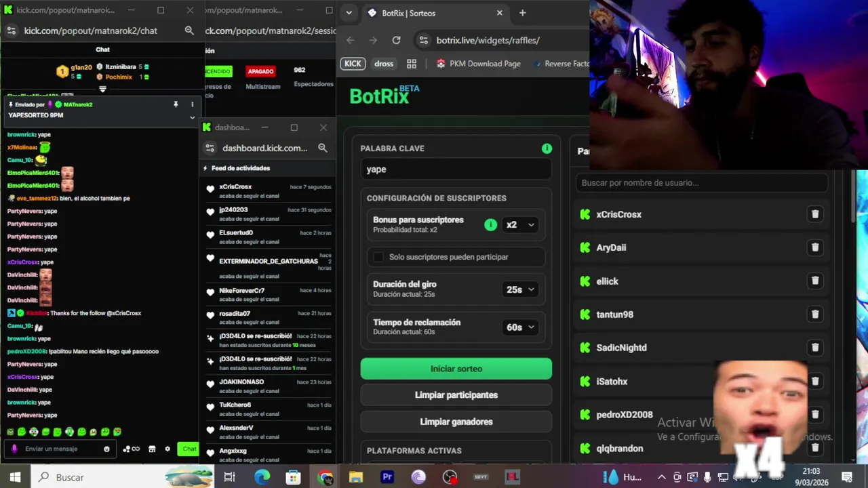Viewport: 868px width, 488px height.
Task: Remove tantun98 with the trash icon
Action: (815, 314)
